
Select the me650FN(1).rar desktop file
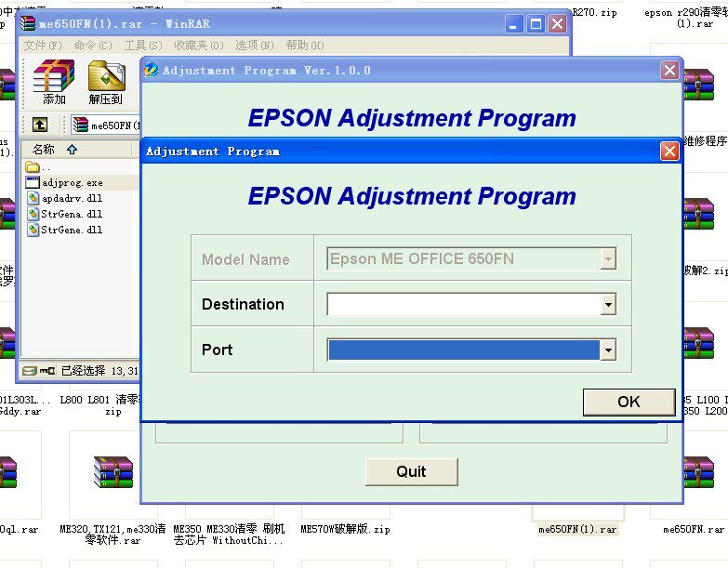(577, 530)
